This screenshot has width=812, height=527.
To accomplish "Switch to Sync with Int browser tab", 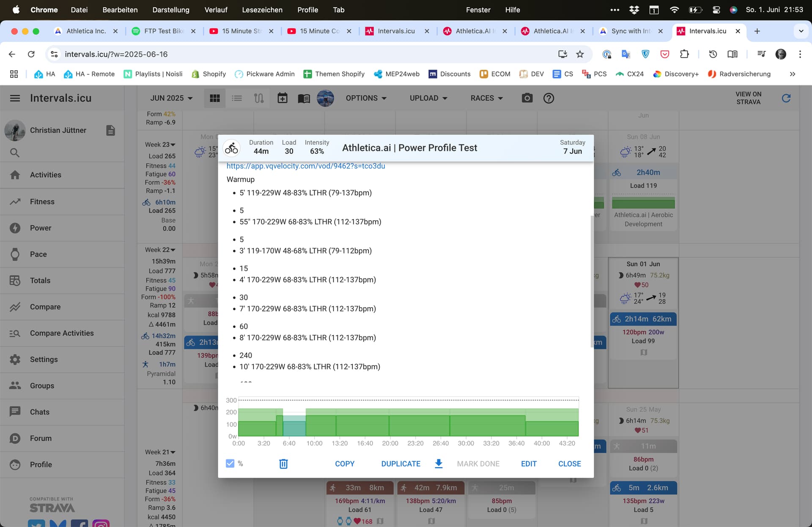I will [x=630, y=31].
